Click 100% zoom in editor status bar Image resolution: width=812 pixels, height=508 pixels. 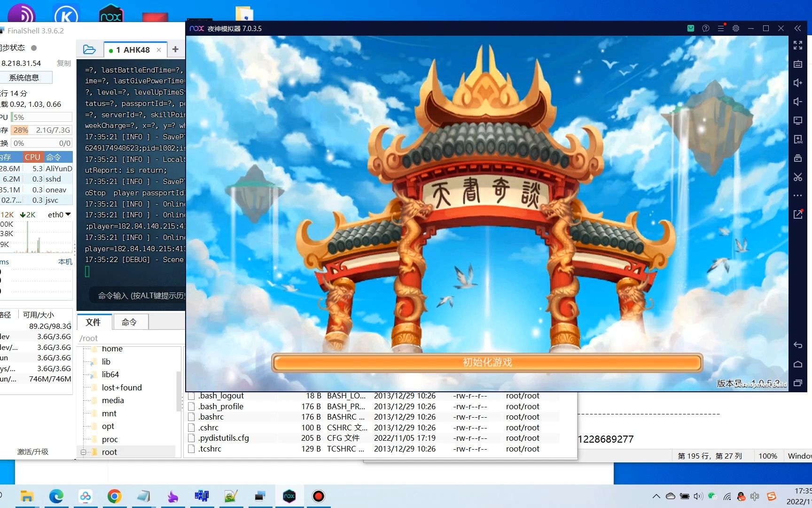pos(768,456)
